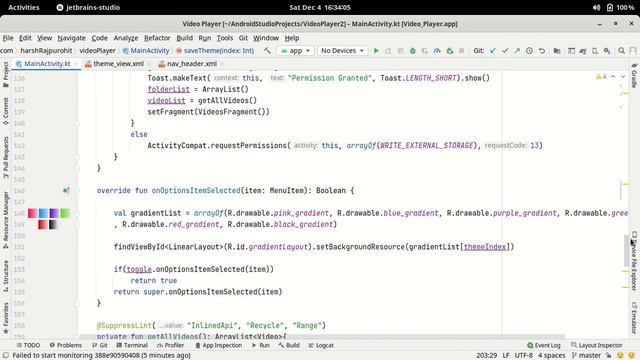Open the Event Log
This screenshot has height=360, width=640.
pos(544,345)
